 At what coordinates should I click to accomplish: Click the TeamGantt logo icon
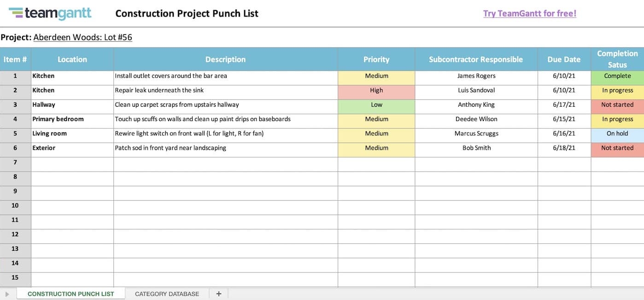[x=16, y=13]
